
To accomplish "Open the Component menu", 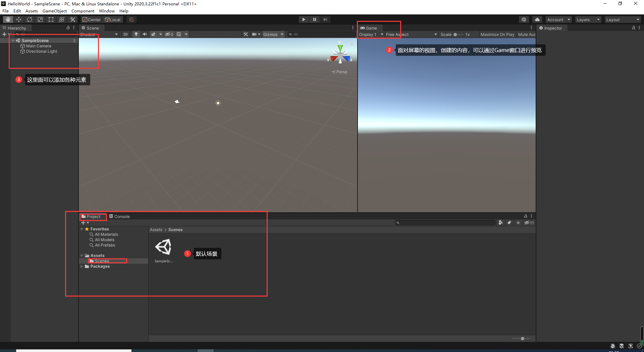I will [x=83, y=11].
